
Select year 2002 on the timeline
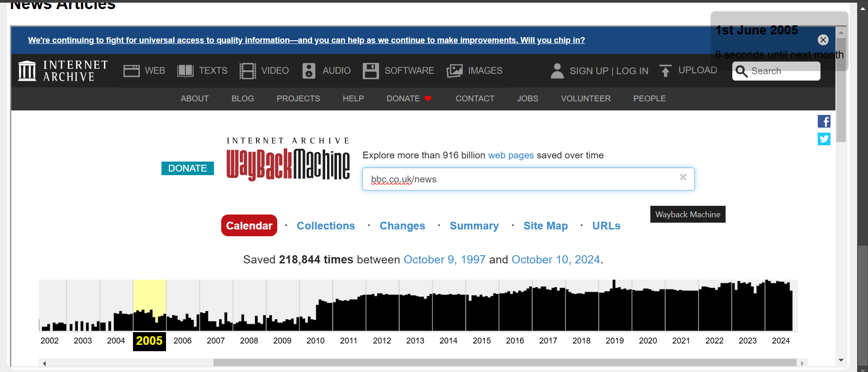coord(50,341)
